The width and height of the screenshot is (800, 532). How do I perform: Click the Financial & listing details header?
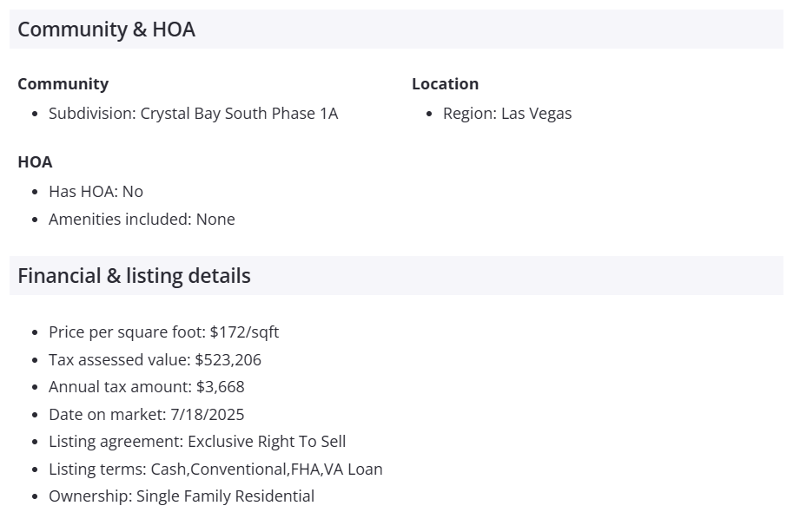point(134,276)
